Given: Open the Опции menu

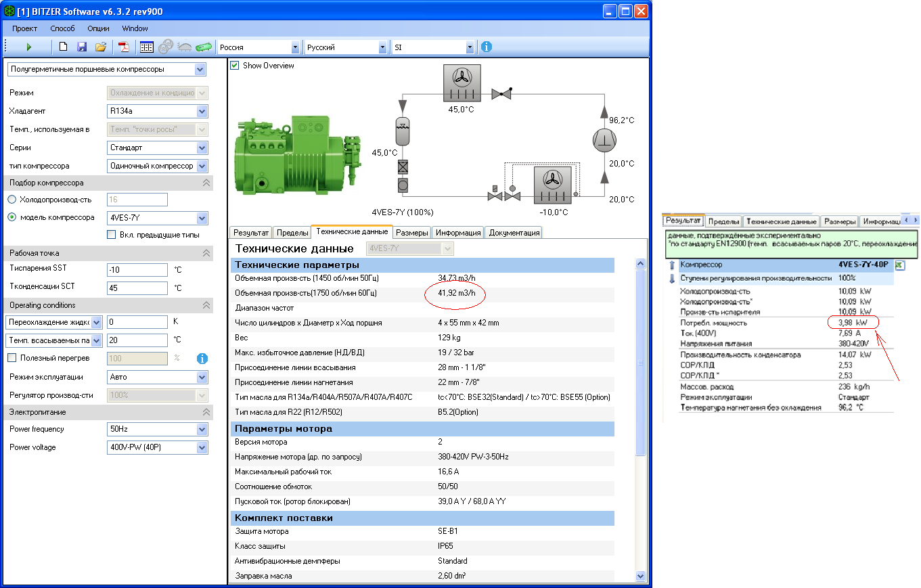Looking at the screenshot, I should tap(99, 28).
